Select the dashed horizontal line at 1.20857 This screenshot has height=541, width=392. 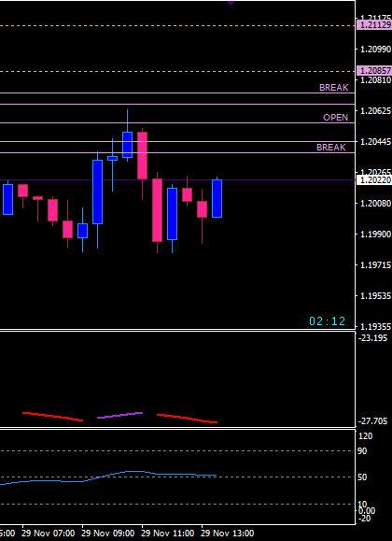click(x=177, y=71)
